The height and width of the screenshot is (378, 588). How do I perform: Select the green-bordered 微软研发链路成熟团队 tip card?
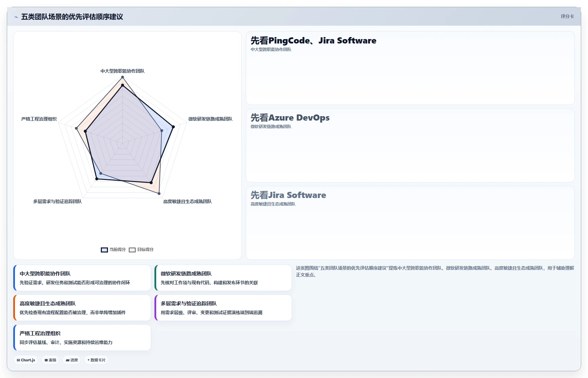click(223, 278)
